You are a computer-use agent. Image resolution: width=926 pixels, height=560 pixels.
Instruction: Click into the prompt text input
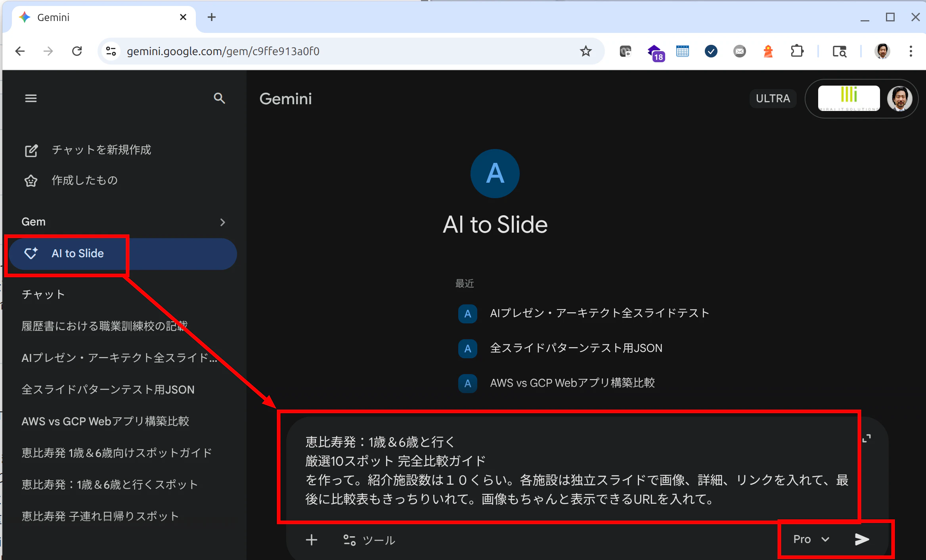(577, 470)
